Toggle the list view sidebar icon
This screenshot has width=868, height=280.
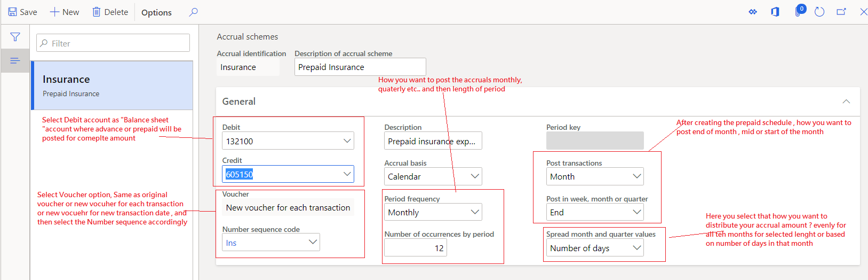pyautogui.click(x=15, y=60)
